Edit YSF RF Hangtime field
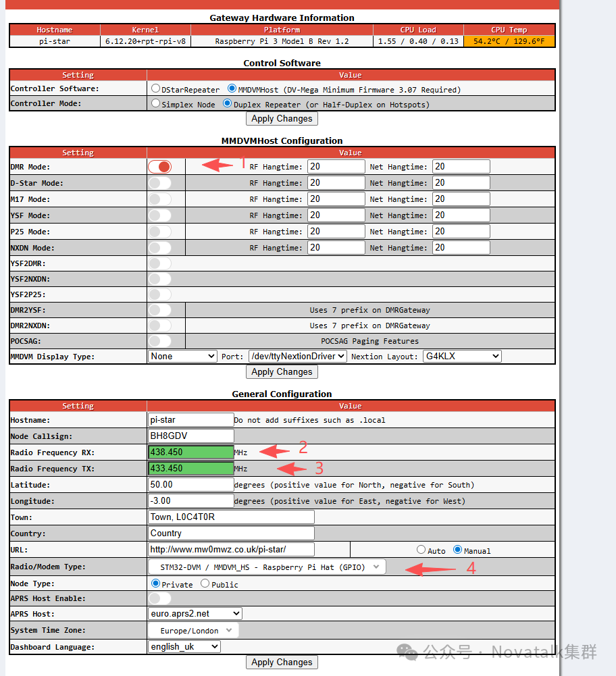616x676 pixels. 336,215
